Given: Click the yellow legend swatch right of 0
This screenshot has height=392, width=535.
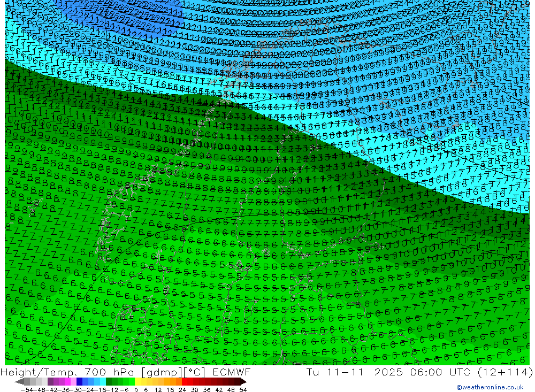Looking at the screenshot, I should pos(137,382).
